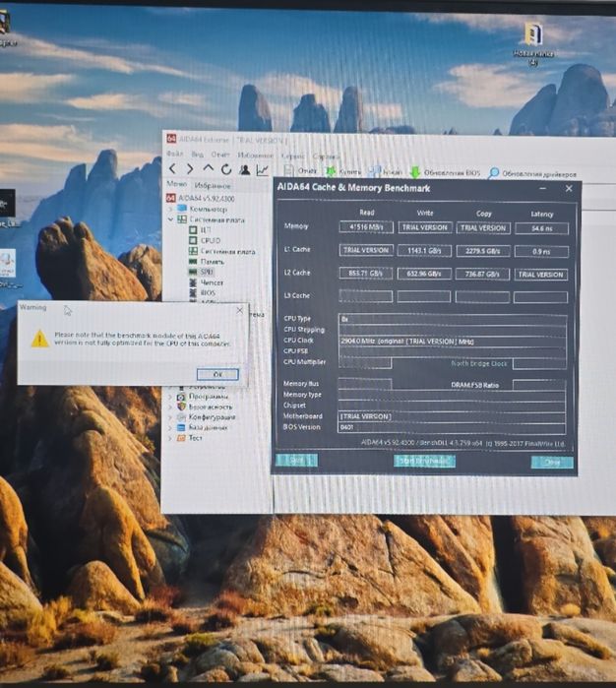Click the L1 Cache Copy 2279.5 GB/s field

coord(483,251)
